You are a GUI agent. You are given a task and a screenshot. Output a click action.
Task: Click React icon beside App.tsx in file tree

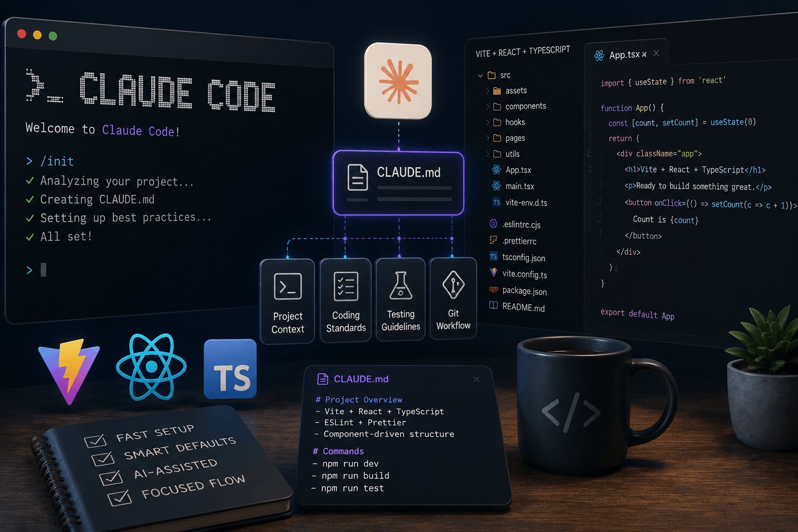point(497,169)
